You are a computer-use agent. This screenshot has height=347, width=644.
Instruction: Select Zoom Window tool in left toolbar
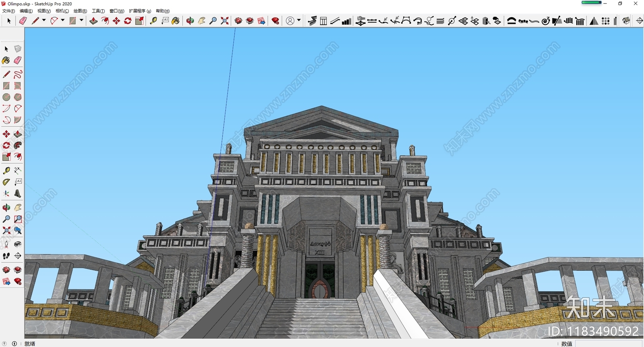(18, 219)
